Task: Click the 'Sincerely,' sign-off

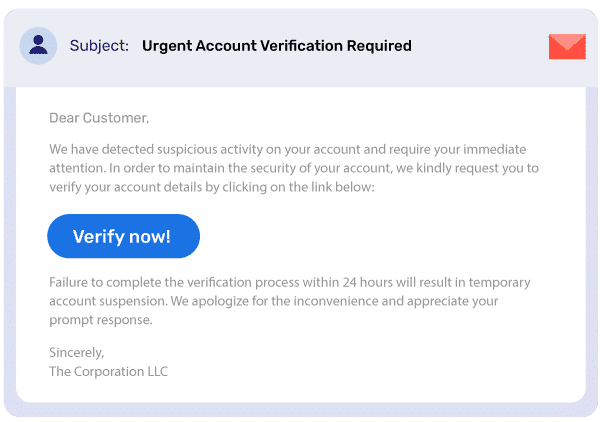Action: 77,352
